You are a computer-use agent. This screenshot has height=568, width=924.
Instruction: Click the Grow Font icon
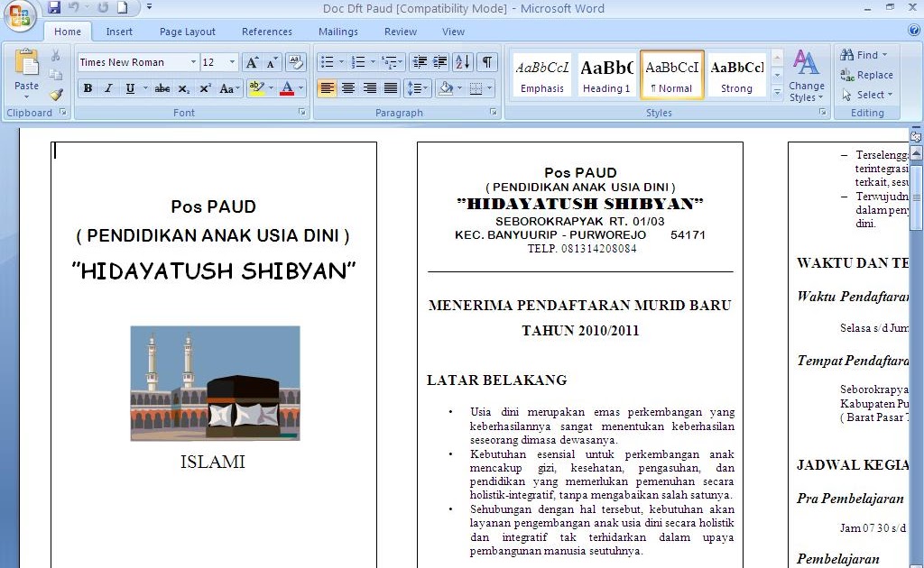coord(251,61)
